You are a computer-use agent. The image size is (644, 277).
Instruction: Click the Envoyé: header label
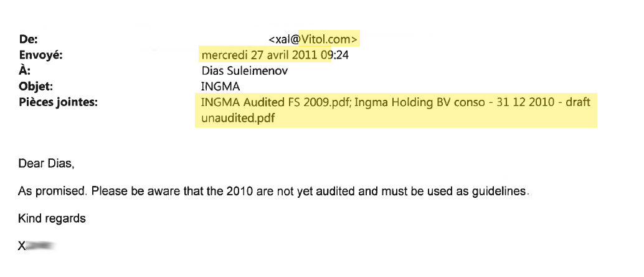click(40, 55)
